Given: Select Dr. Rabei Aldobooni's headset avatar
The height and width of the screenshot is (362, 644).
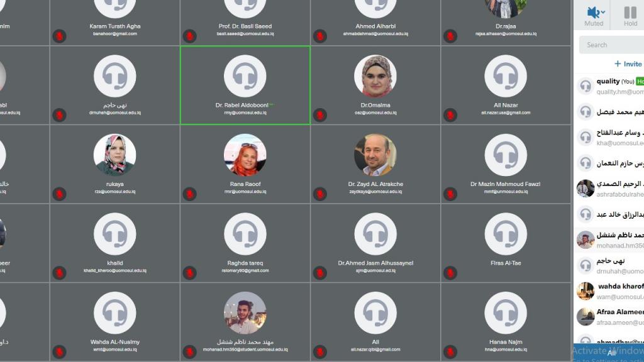Looking at the screenshot, I should coord(245,76).
